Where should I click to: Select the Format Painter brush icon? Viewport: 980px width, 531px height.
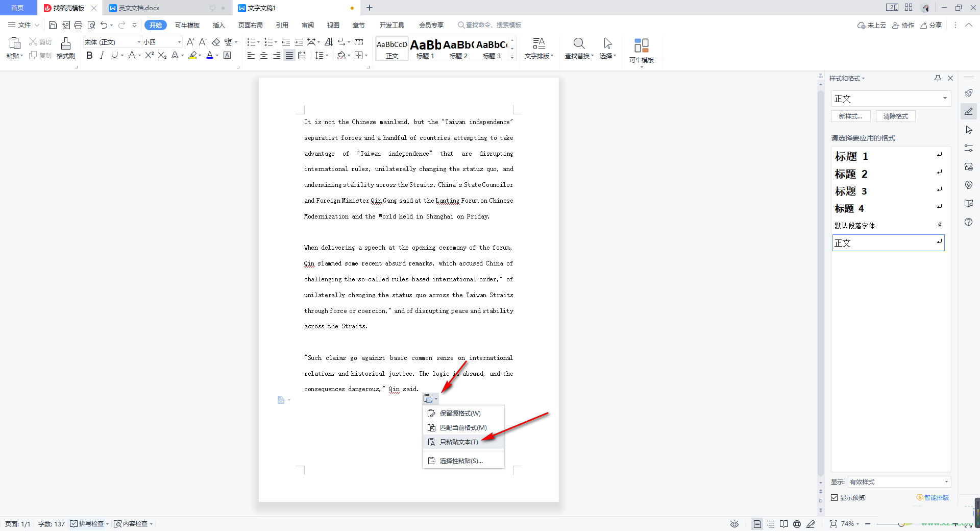pyautogui.click(x=65, y=49)
